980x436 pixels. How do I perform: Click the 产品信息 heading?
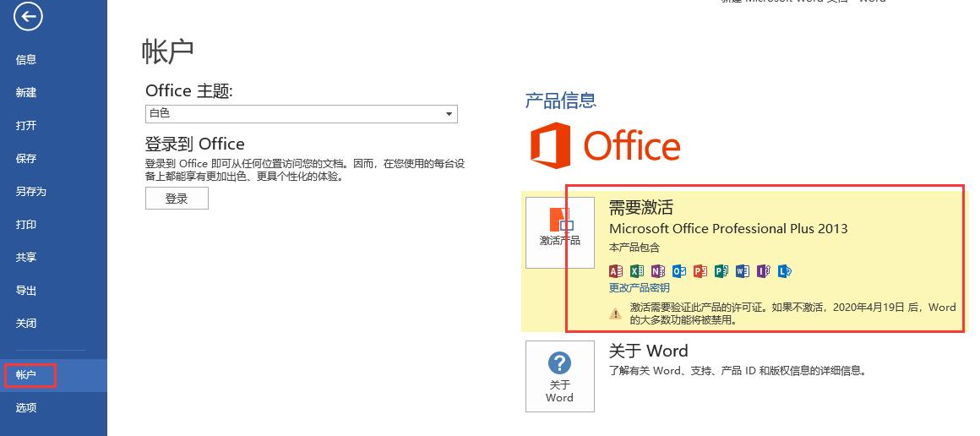coord(561,100)
